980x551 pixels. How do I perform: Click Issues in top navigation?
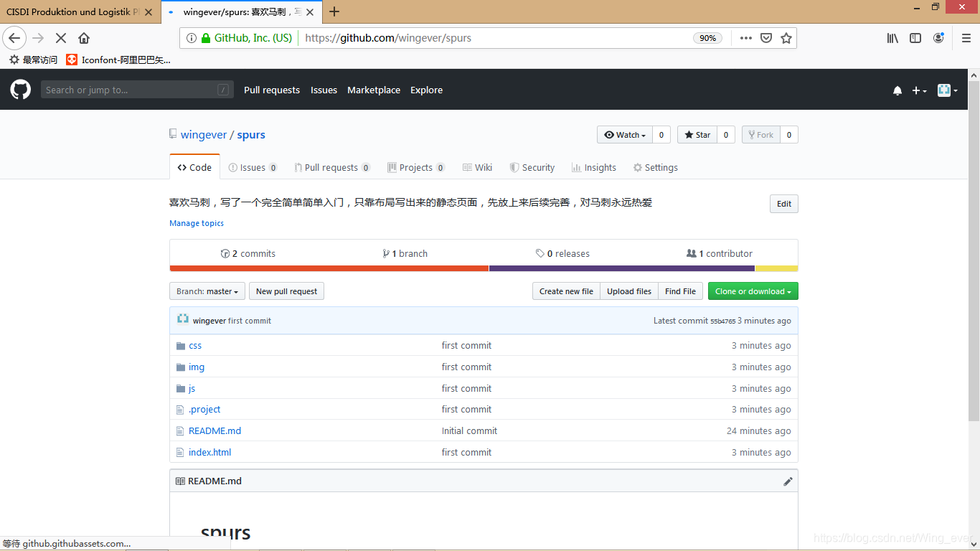(x=324, y=90)
